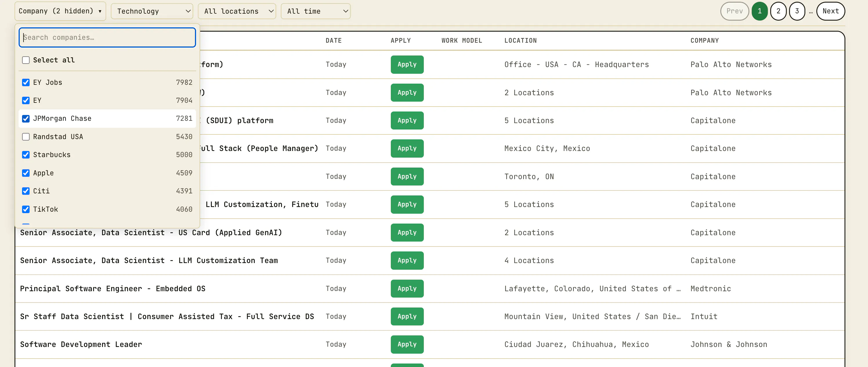This screenshot has height=367, width=868.
Task: Click the 4060 count beside TikTok
Action: [x=184, y=209]
